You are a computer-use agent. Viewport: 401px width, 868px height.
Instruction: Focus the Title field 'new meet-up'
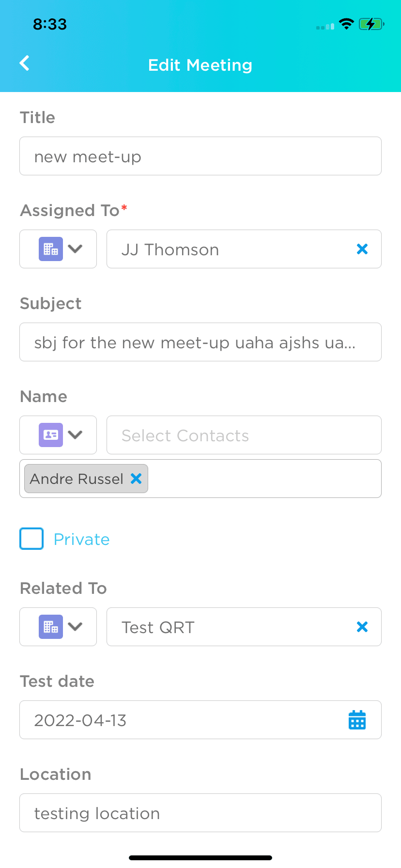pyautogui.click(x=200, y=156)
